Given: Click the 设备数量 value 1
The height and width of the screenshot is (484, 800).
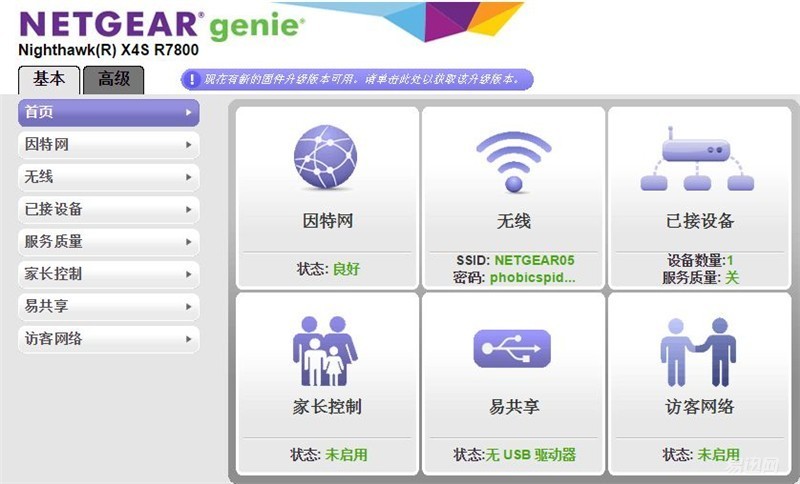Looking at the screenshot, I should coord(730,260).
